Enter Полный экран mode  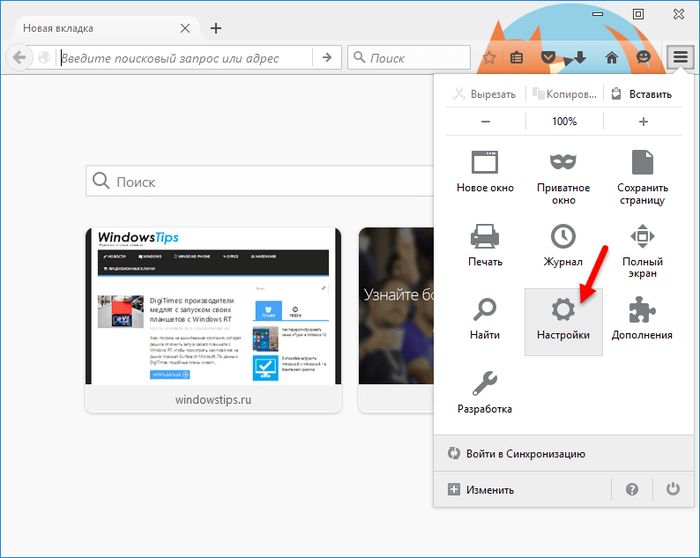(x=642, y=238)
